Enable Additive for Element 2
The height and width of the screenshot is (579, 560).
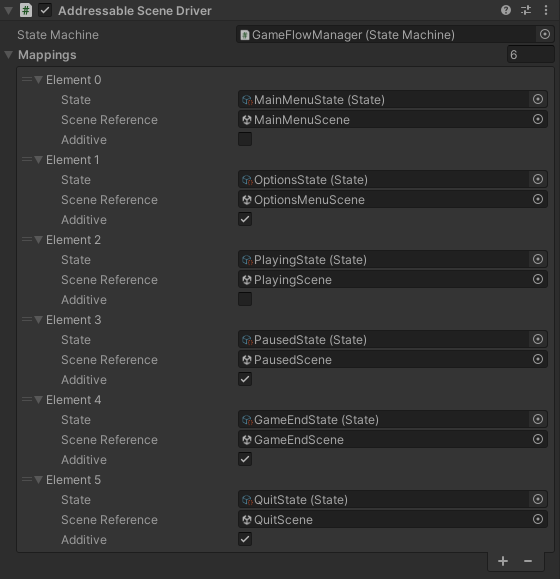click(x=245, y=299)
